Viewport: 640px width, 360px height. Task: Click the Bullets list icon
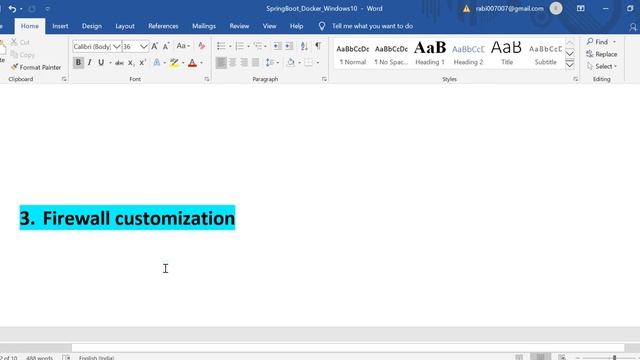pos(221,46)
